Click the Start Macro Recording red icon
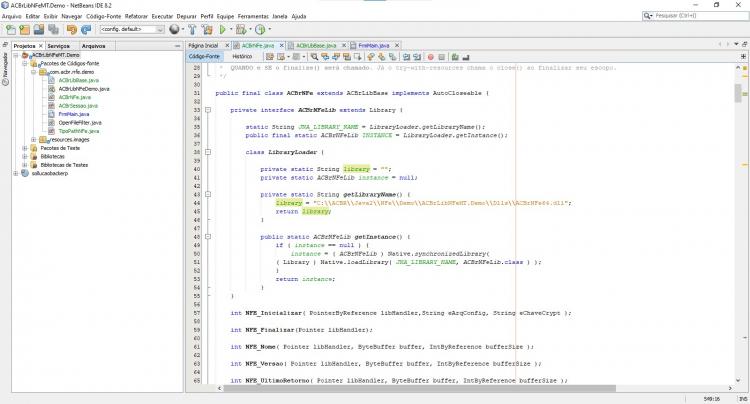The width and height of the screenshot is (750, 404). click(x=430, y=57)
